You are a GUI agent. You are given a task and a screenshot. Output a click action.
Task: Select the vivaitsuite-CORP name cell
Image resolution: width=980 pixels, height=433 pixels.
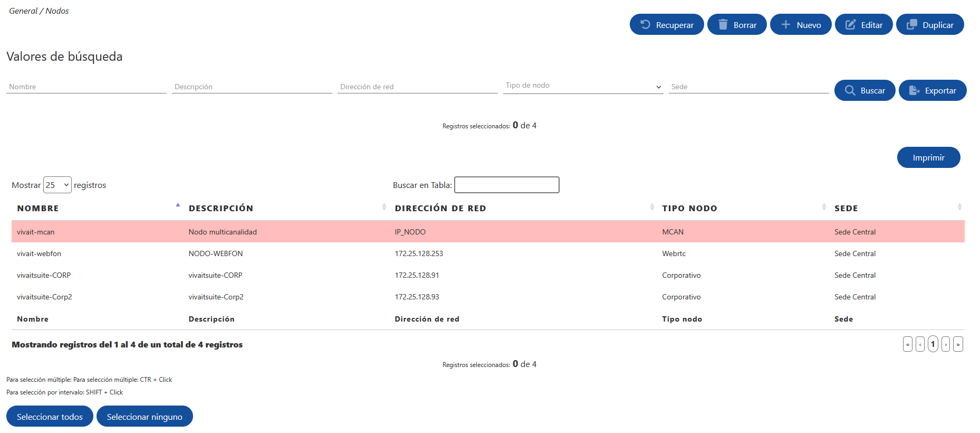tap(44, 275)
